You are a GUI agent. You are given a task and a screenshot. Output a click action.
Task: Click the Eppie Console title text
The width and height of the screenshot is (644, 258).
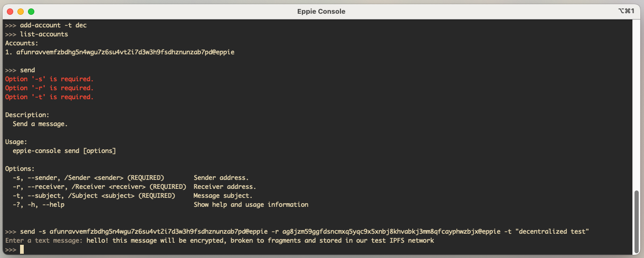click(x=321, y=11)
